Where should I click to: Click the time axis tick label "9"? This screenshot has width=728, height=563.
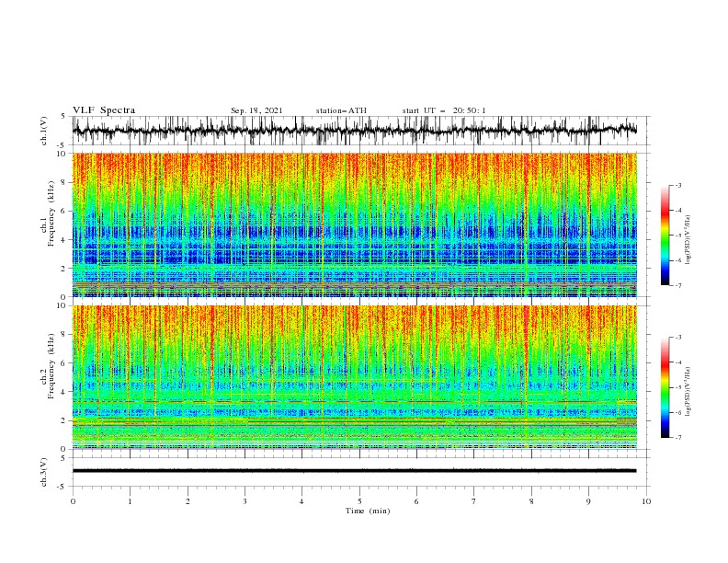tap(588, 501)
